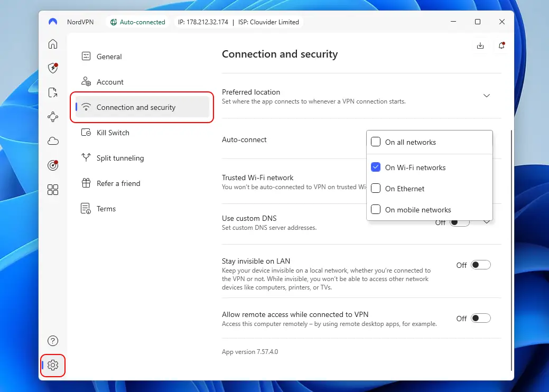Open the Meshnet sidebar icon
The height and width of the screenshot is (392, 549).
pos(53,117)
